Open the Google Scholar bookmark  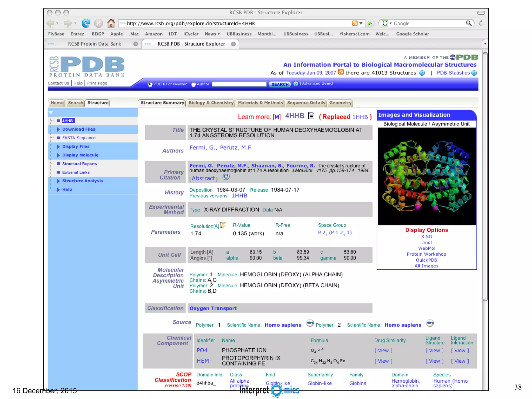413,34
